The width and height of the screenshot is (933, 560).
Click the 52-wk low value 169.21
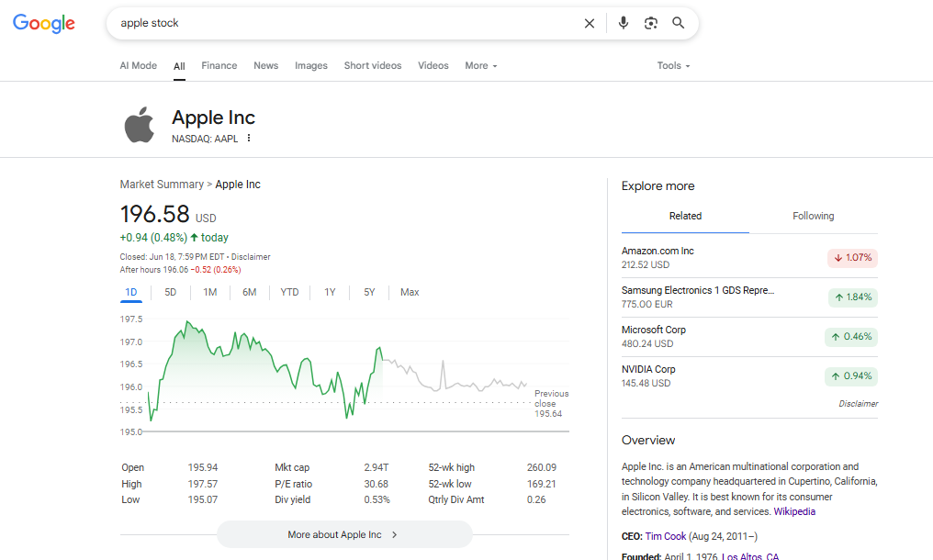point(542,485)
